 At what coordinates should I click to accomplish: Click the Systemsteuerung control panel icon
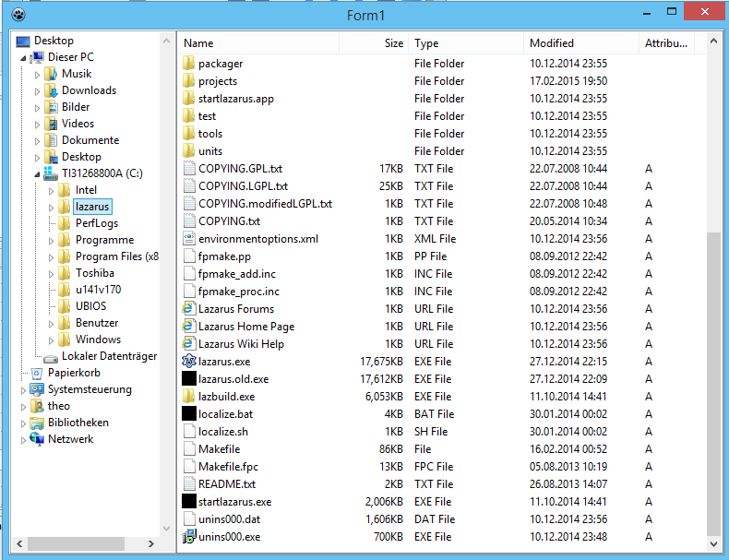pyautogui.click(x=37, y=389)
